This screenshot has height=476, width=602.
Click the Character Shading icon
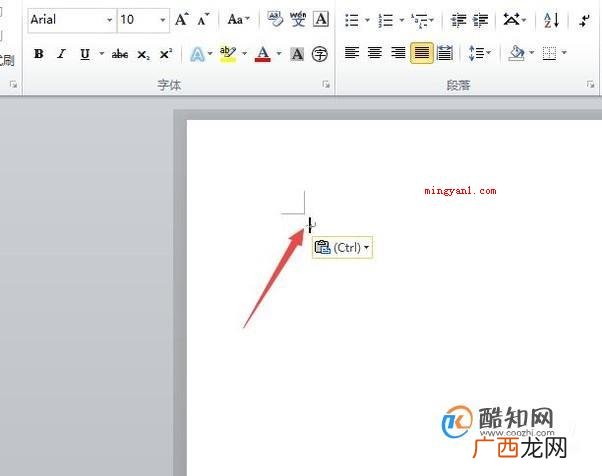(x=297, y=54)
